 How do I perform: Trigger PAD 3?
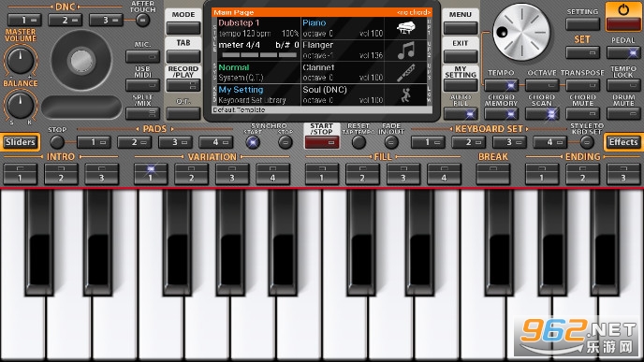click(x=175, y=142)
